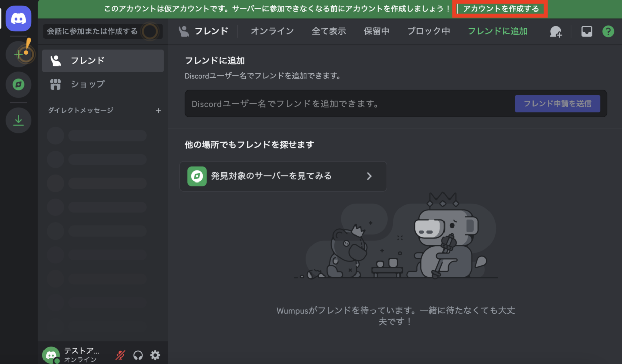Unmute the microphone
Screen dimensions: 622x364
click(x=119, y=354)
